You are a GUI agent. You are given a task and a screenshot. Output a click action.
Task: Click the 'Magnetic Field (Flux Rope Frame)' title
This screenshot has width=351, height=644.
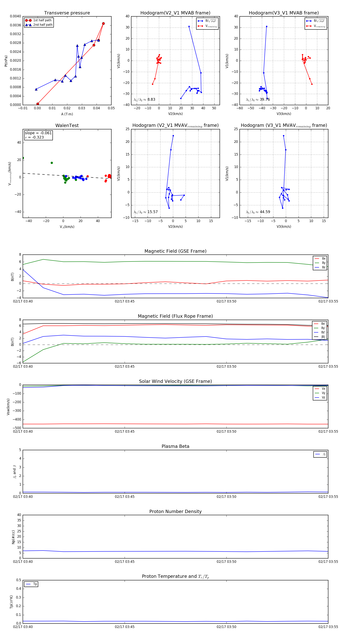tap(175, 316)
